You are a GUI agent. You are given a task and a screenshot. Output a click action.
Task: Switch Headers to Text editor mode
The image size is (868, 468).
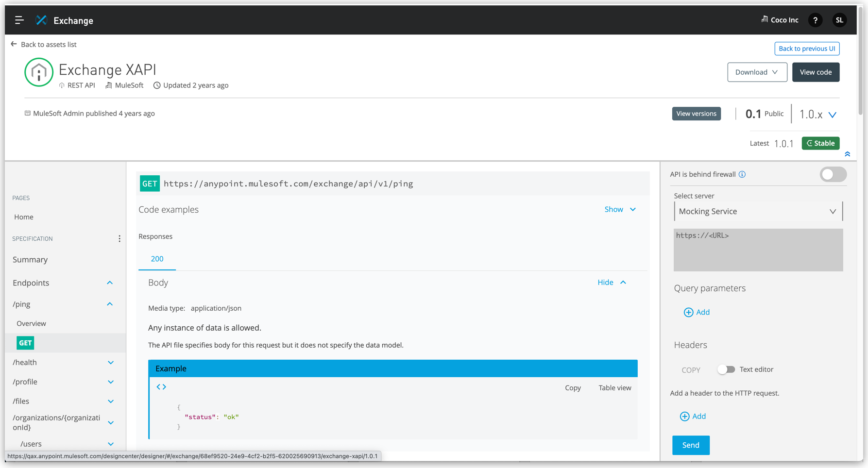tap(727, 369)
